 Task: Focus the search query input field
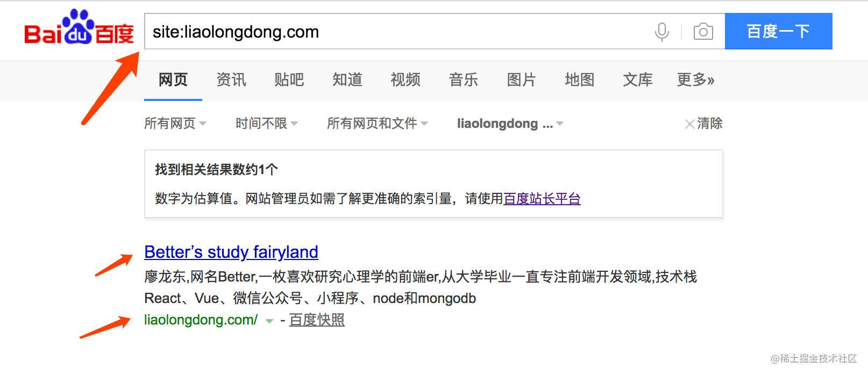click(398, 32)
